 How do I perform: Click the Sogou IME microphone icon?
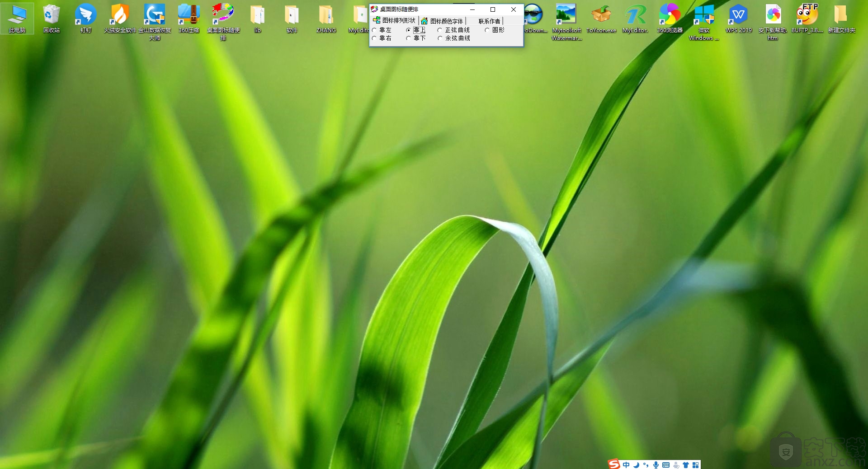pos(656,464)
